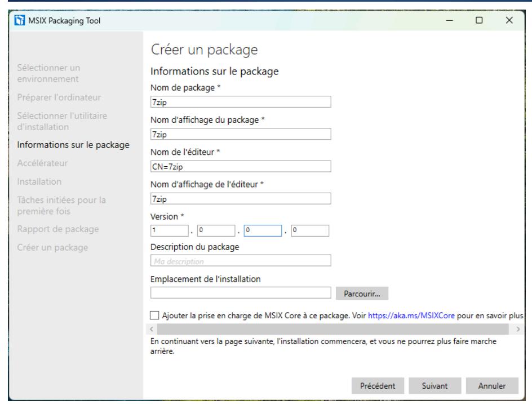Click the Emplacement de l'installation path field
This screenshot has width=532, height=404.
pos(241,293)
